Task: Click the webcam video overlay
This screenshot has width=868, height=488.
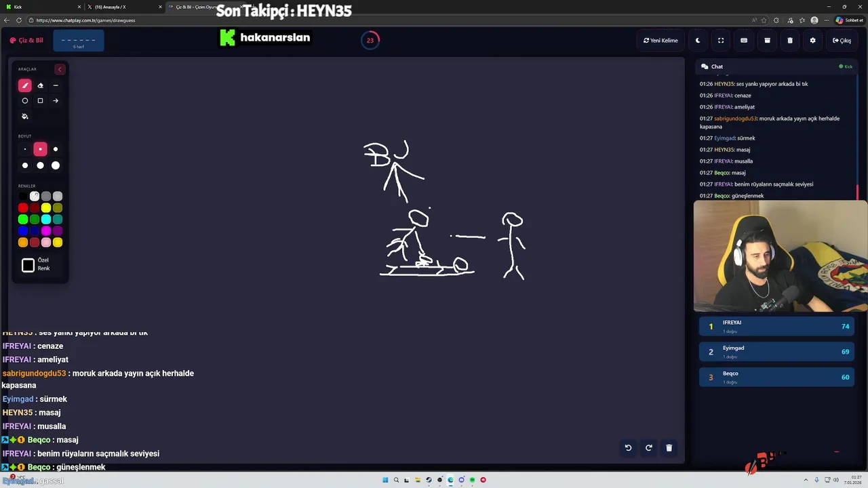Action: pos(781,256)
